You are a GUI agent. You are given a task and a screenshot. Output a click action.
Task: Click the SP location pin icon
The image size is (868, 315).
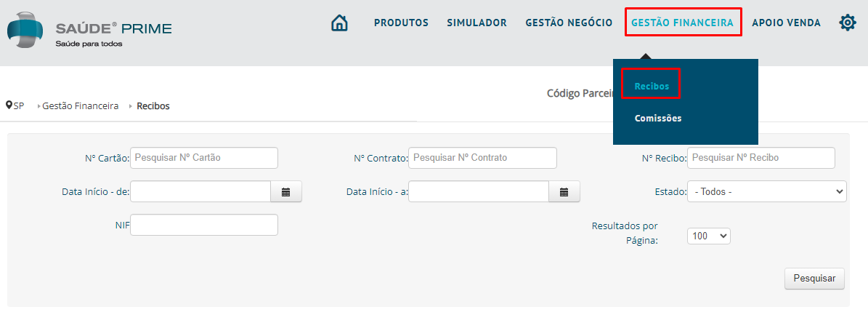pyautogui.click(x=9, y=105)
